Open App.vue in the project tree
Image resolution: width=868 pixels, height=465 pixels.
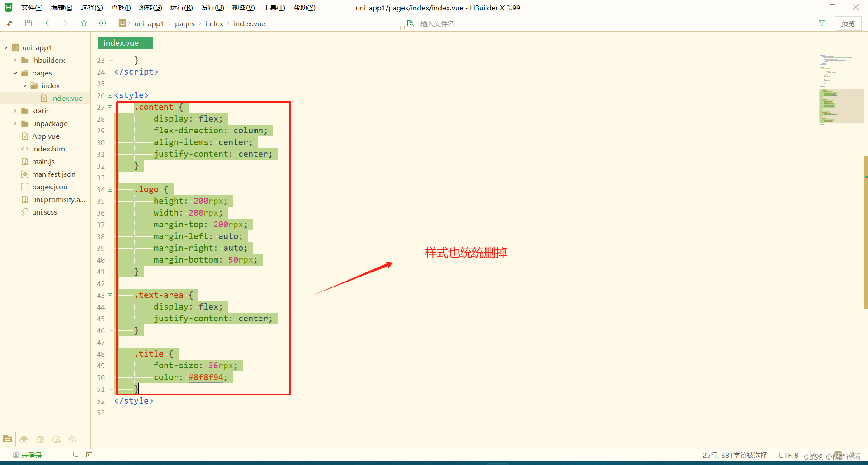coord(45,136)
